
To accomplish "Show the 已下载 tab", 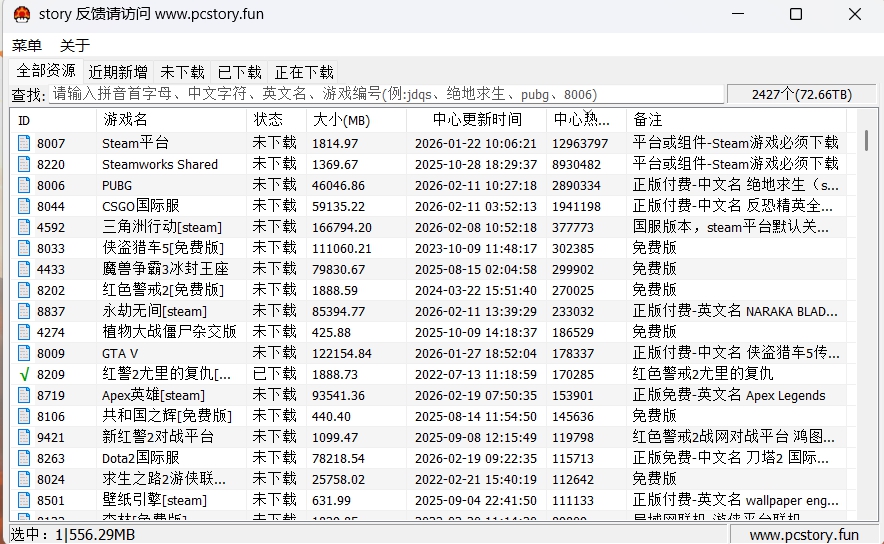I will coord(239,72).
